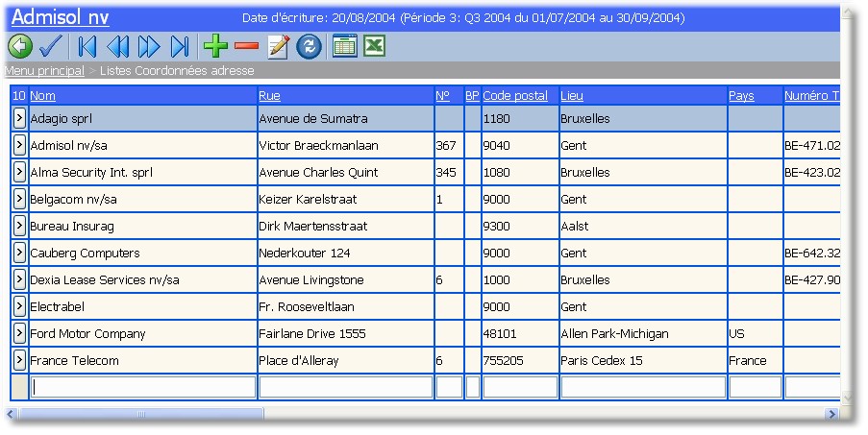Select the Avenue Charles Quint cell

pyautogui.click(x=346, y=173)
